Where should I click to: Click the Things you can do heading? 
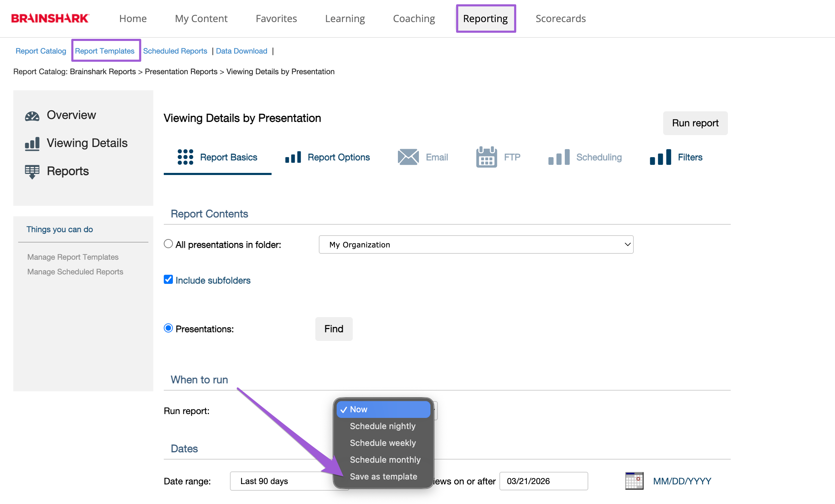click(59, 229)
